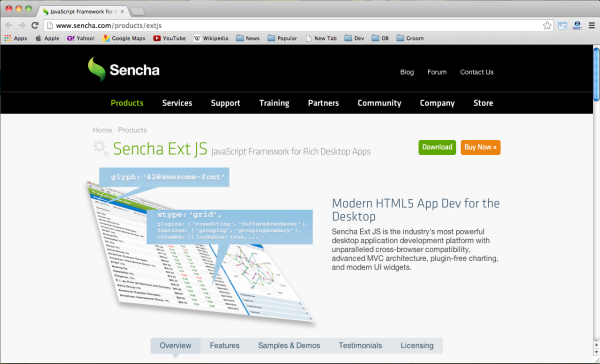
Task: Click the vertical scrollbar thumb
Action: (596, 75)
